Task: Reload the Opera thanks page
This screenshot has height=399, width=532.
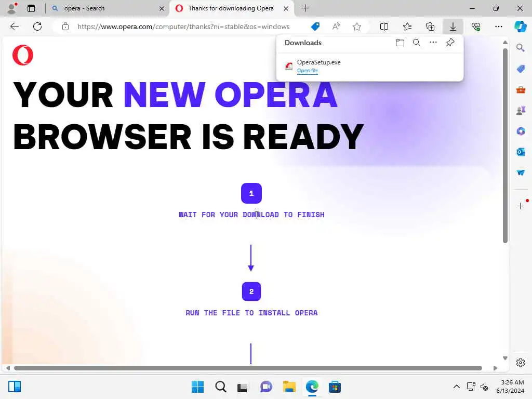Action: [x=37, y=26]
